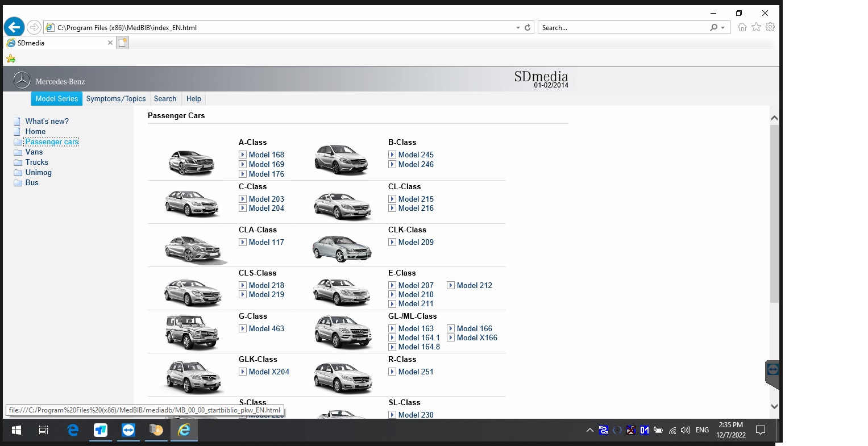Screen dimensions: 868x446
Task: Open browser Tools gear icon
Action: [770, 27]
